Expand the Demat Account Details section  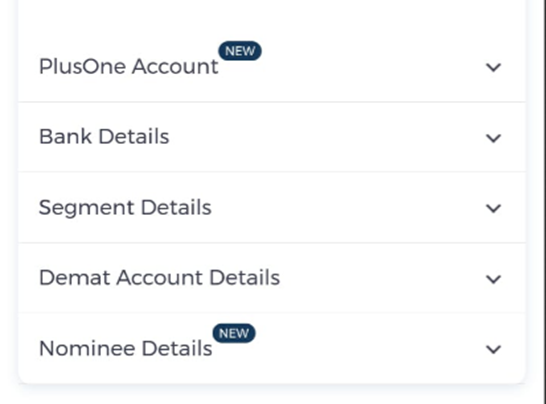(272, 278)
